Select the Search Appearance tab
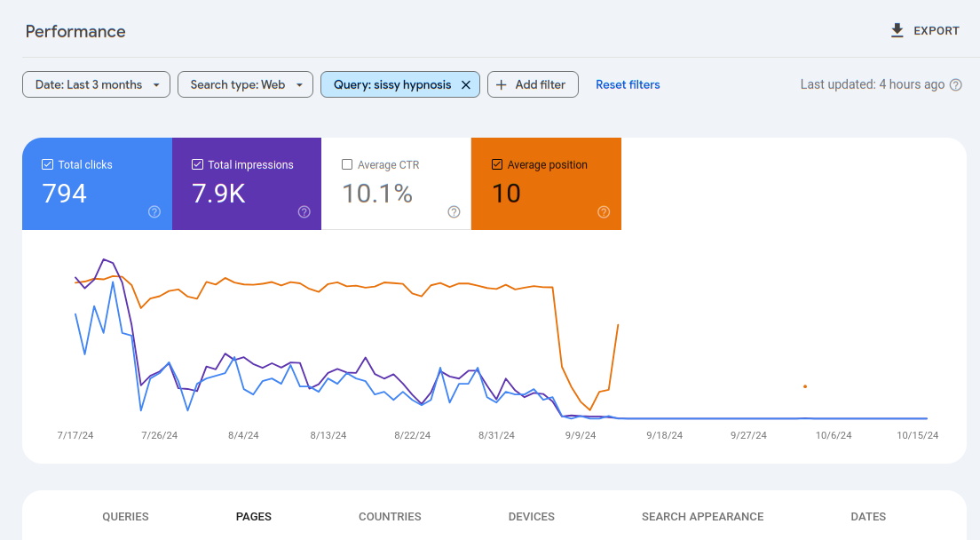 702,517
